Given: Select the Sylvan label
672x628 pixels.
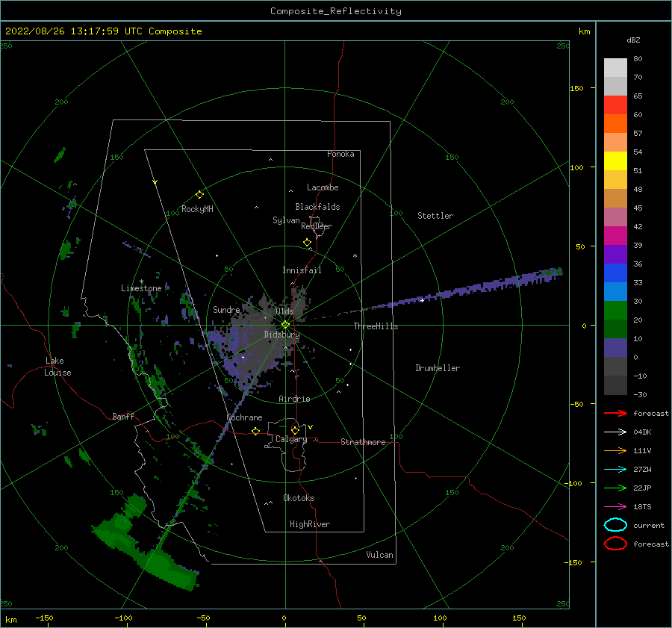Looking at the screenshot, I should click(x=286, y=220).
